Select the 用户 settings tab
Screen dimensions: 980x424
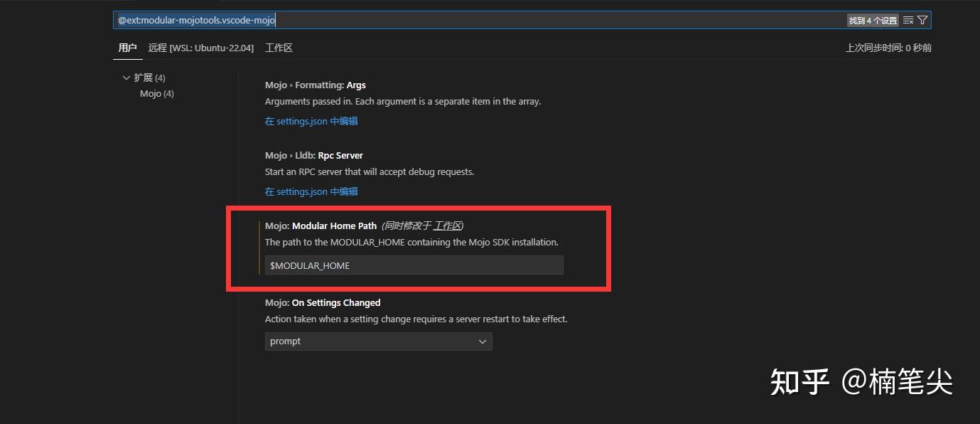pos(127,48)
